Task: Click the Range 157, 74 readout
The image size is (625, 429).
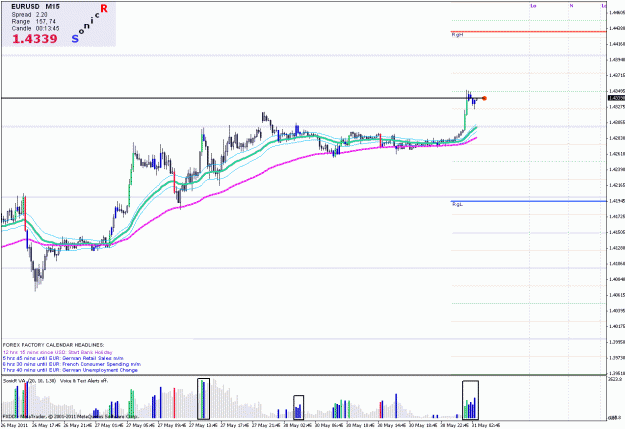Action: [33, 22]
